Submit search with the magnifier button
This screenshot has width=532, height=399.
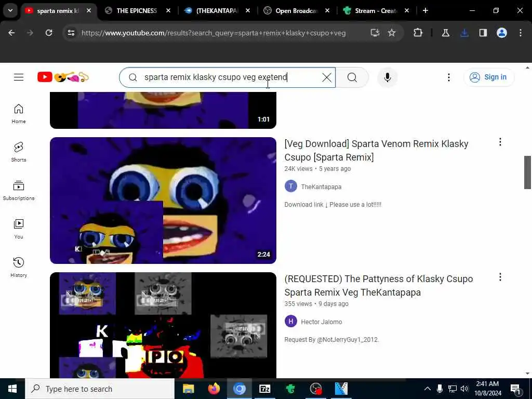[352, 77]
